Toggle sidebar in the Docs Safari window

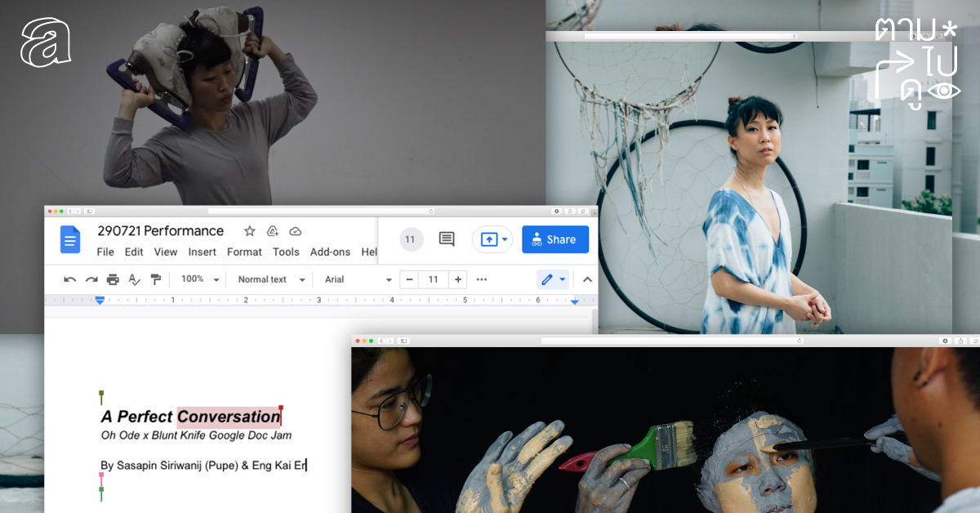tap(89, 211)
